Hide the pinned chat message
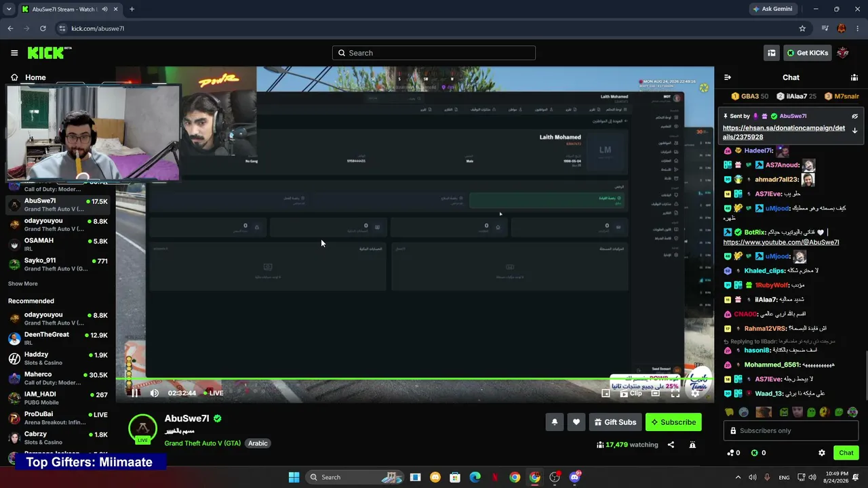The width and height of the screenshot is (868, 488). pos(855,116)
